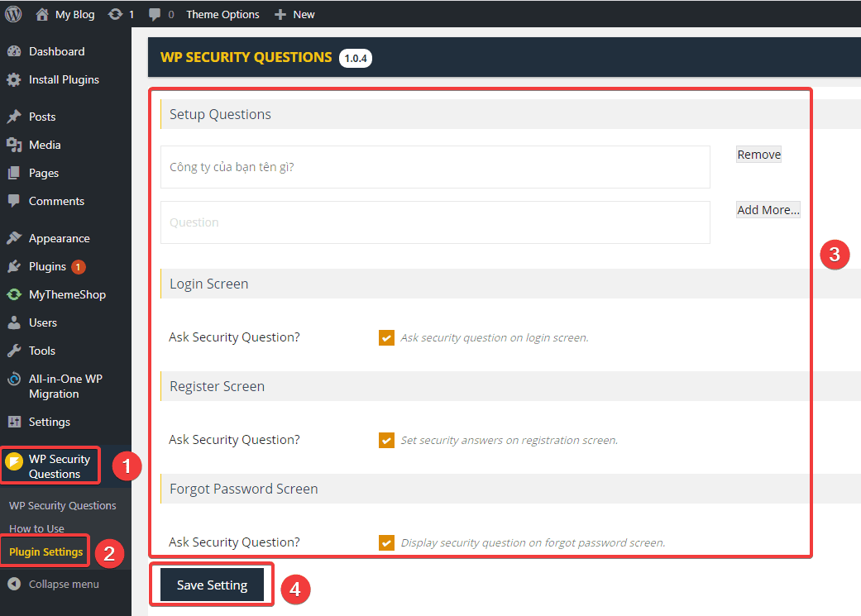Open the New content dropdown

tap(294, 14)
